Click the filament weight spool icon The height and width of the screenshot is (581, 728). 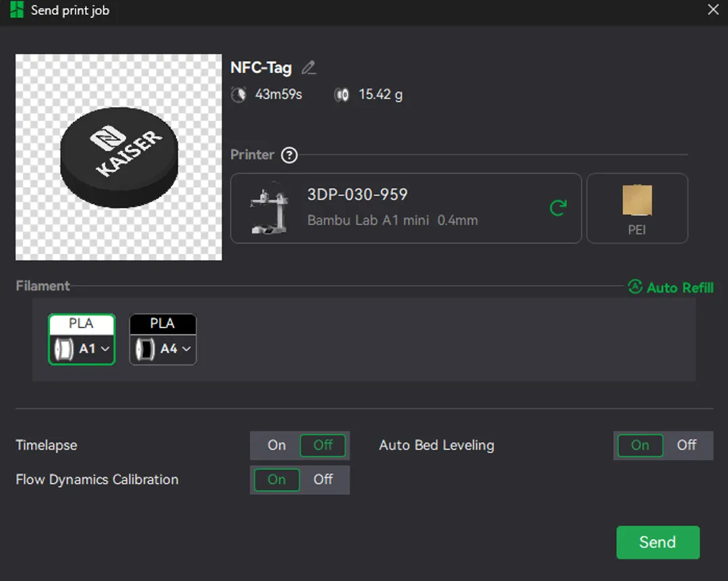[x=342, y=95]
